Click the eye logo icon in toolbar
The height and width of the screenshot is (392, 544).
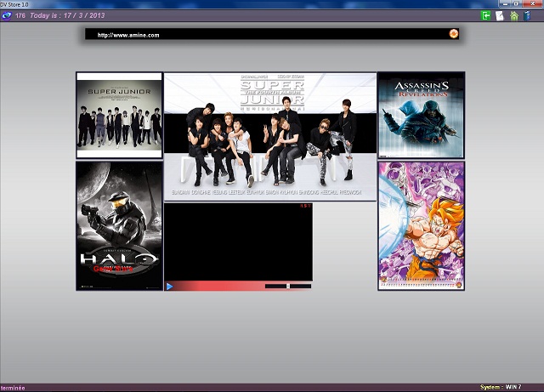point(7,15)
